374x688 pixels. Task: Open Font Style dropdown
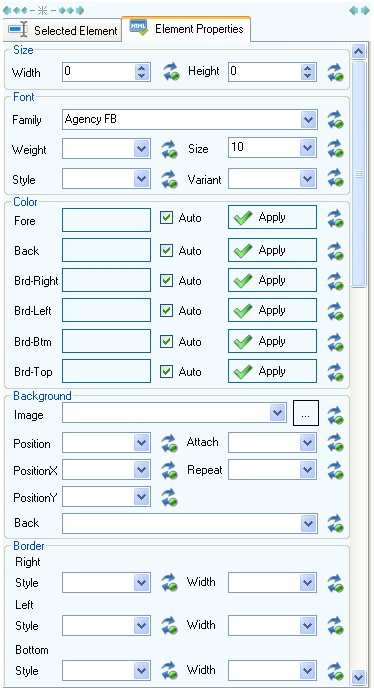(x=106, y=179)
